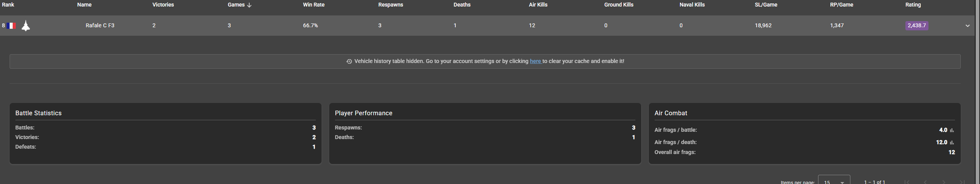Image resolution: width=980 pixels, height=184 pixels.
Task: Go to the first page of results
Action: pyautogui.click(x=907, y=182)
